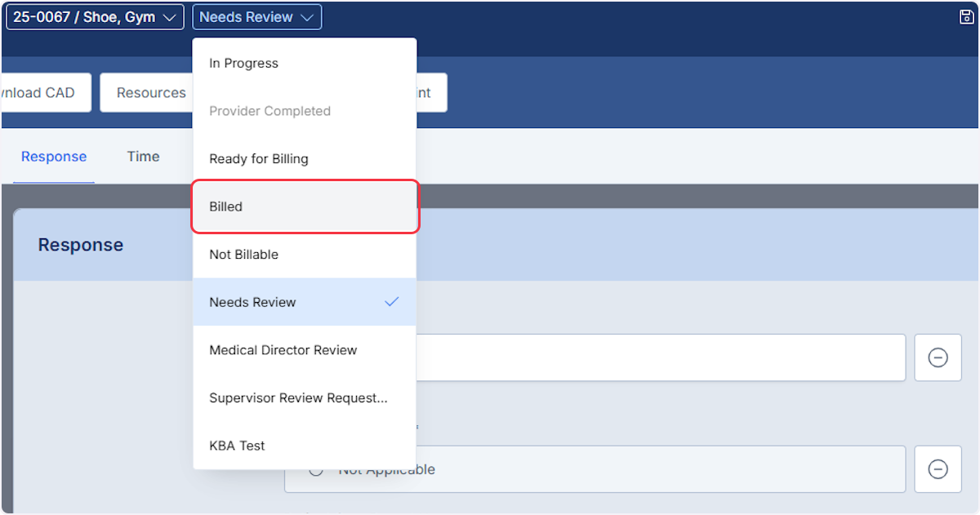Switch to the Time tab

(x=143, y=157)
